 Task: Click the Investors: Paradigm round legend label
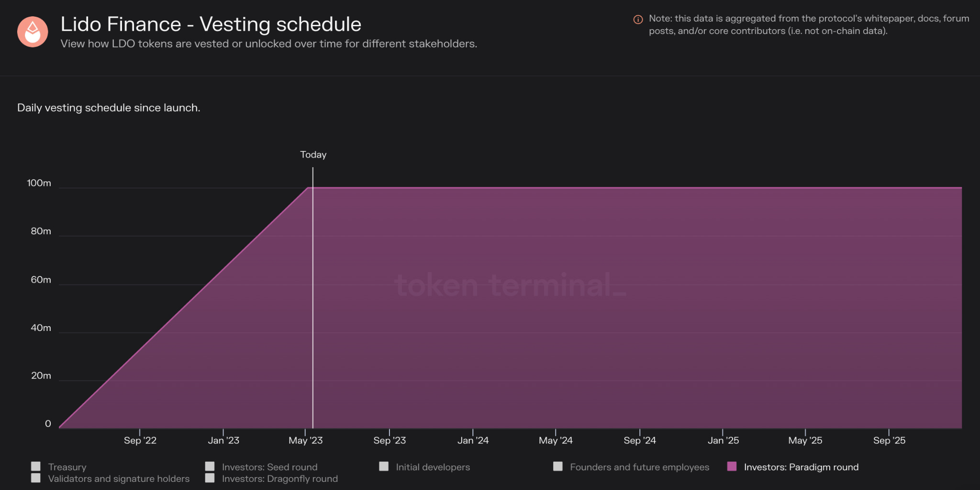point(801,467)
